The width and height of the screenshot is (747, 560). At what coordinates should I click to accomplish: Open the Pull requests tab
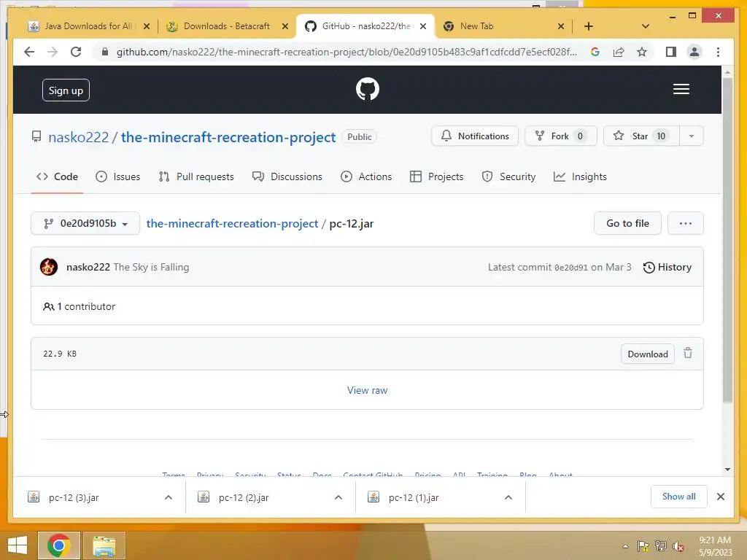(196, 176)
